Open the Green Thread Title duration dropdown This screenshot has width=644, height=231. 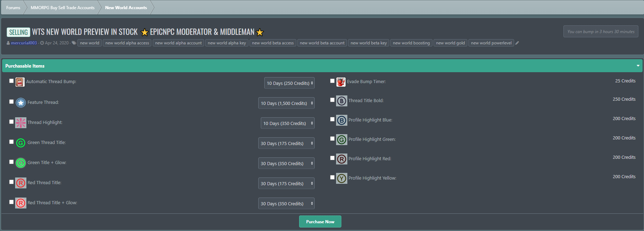286,143
